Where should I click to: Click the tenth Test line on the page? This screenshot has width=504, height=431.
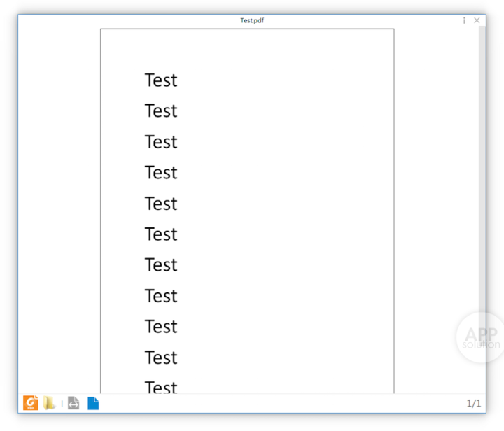161,358
